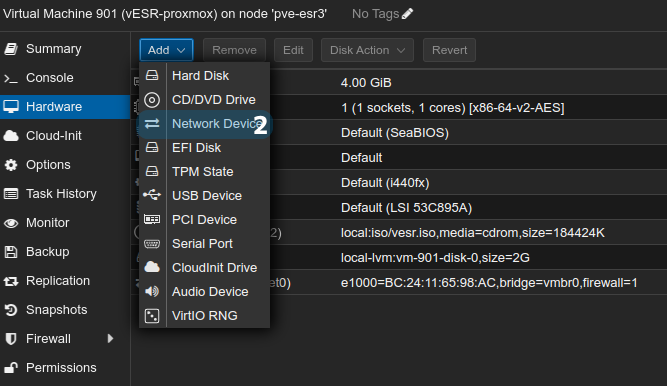Viewport: 667px width, 386px height.
Task: Open the Summary tab label
Action: click(x=54, y=49)
